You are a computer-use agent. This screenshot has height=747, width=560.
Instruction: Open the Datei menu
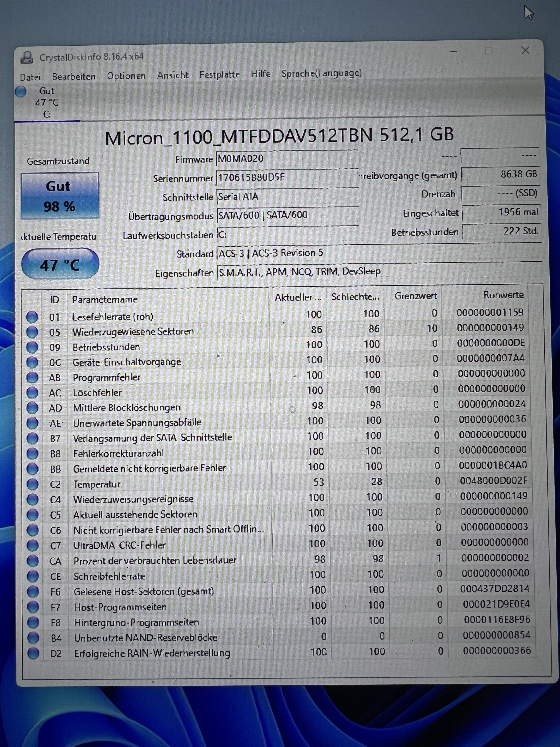pos(30,77)
